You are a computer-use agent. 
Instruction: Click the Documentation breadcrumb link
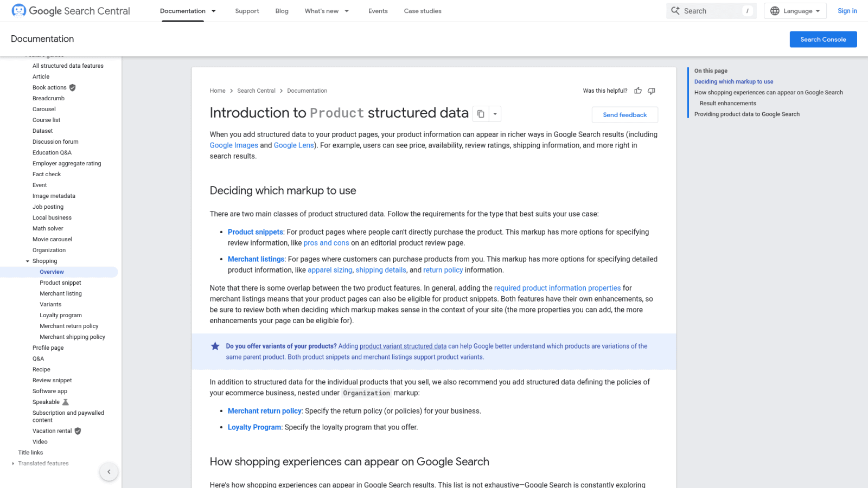[x=307, y=91]
